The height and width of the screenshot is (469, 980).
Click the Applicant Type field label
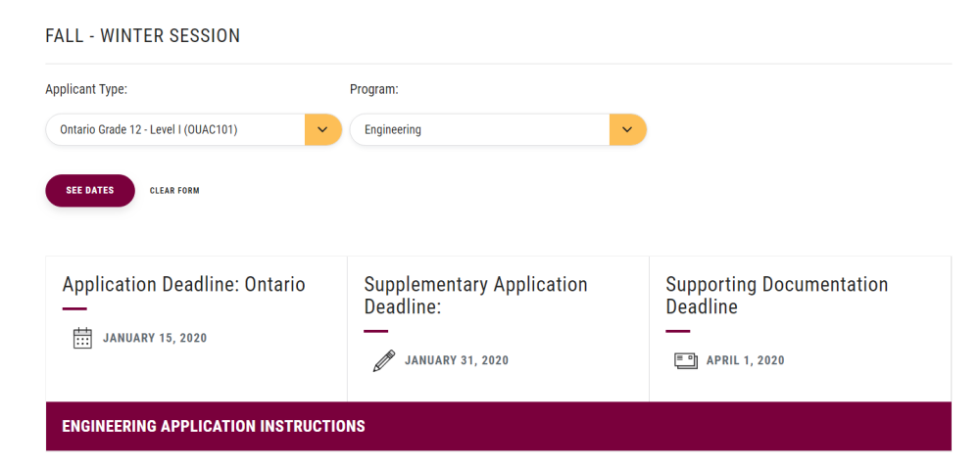(86, 90)
